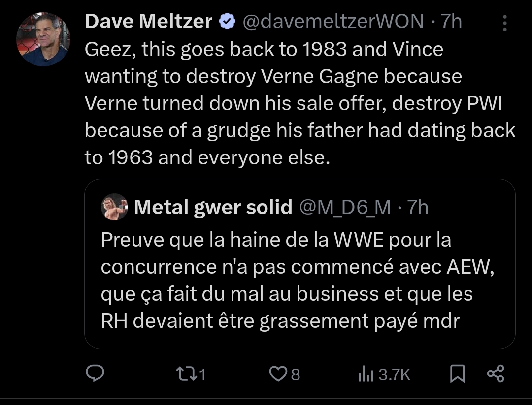The height and width of the screenshot is (405, 532).
Task: Open the @M_D6_M handle in the quote
Action: 345,207
